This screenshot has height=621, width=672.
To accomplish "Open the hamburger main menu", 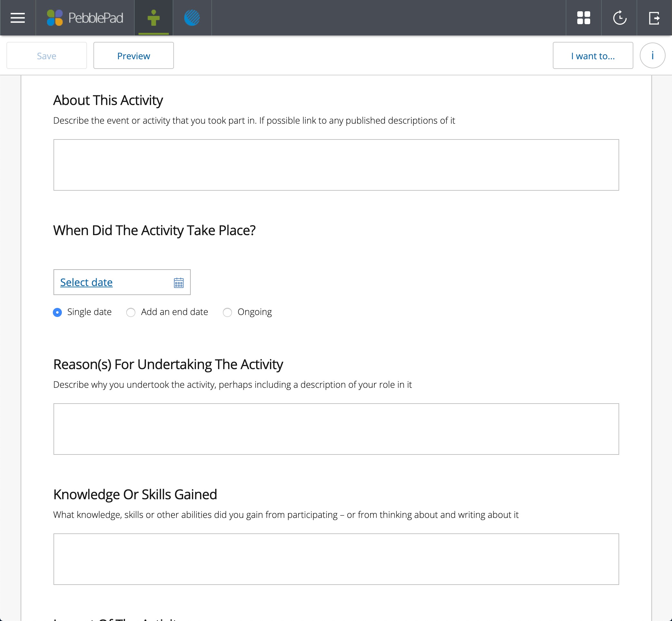I will point(17,18).
